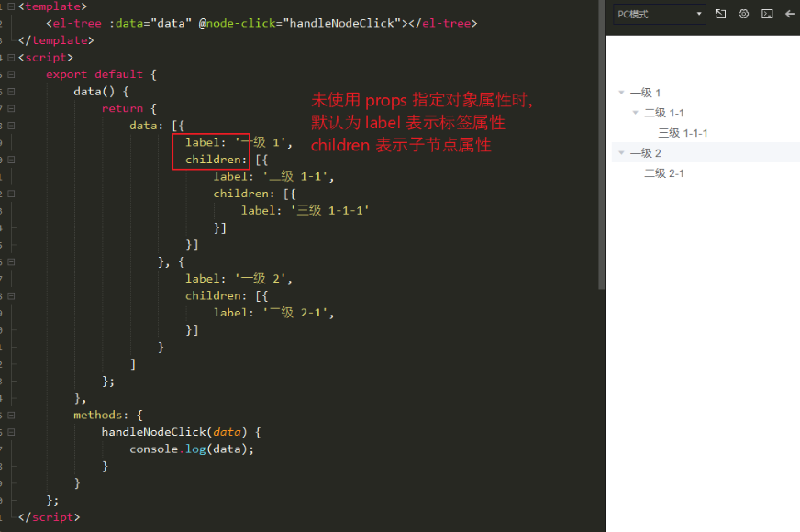Select the 二级 2-1 tree node

[x=664, y=172]
